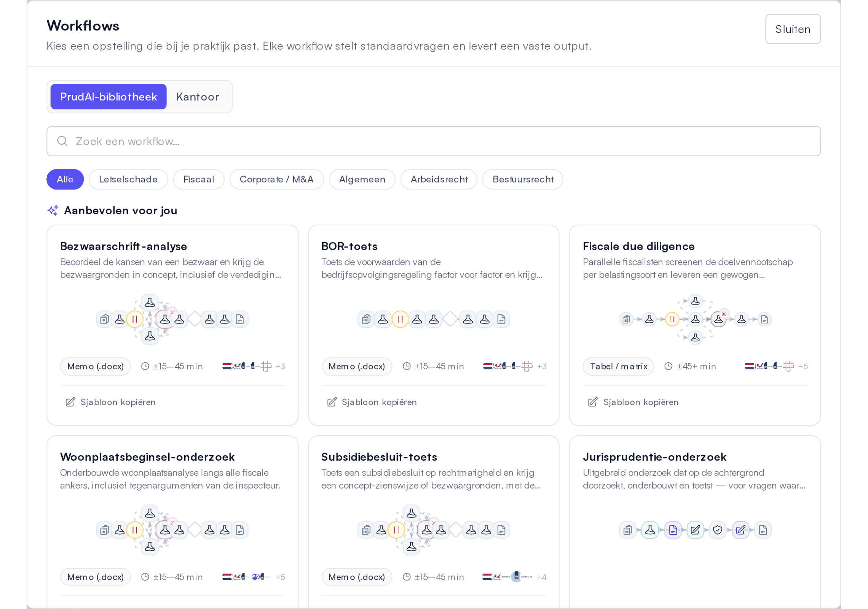Select the Bestuursrecht filter chip

pos(523,179)
